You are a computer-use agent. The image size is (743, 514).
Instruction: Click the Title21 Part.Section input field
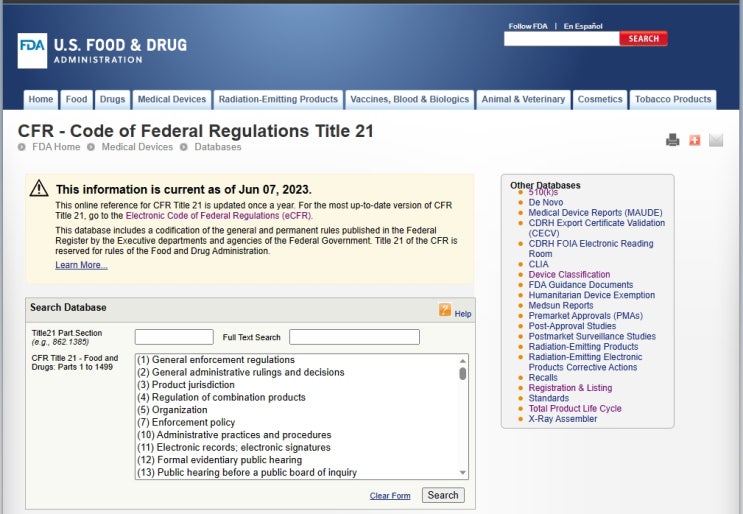pyautogui.click(x=174, y=337)
